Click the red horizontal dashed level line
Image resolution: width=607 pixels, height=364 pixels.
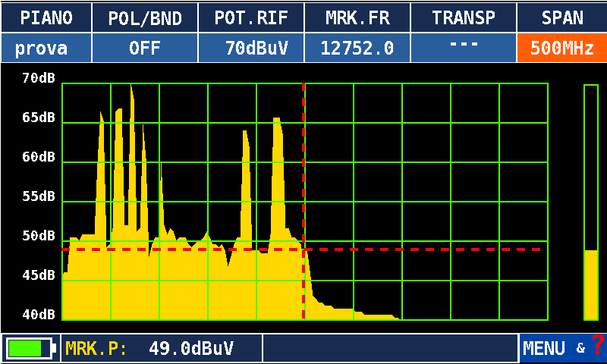[302, 249]
